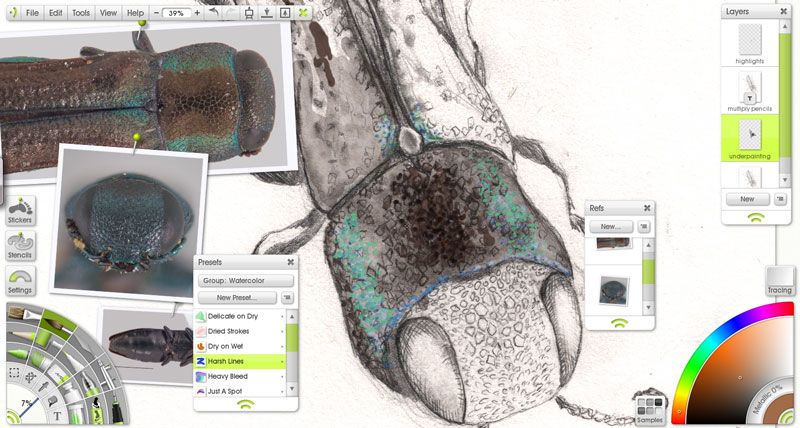Select the Harsh Lines preset
This screenshot has height=428, width=800.
pos(239,361)
